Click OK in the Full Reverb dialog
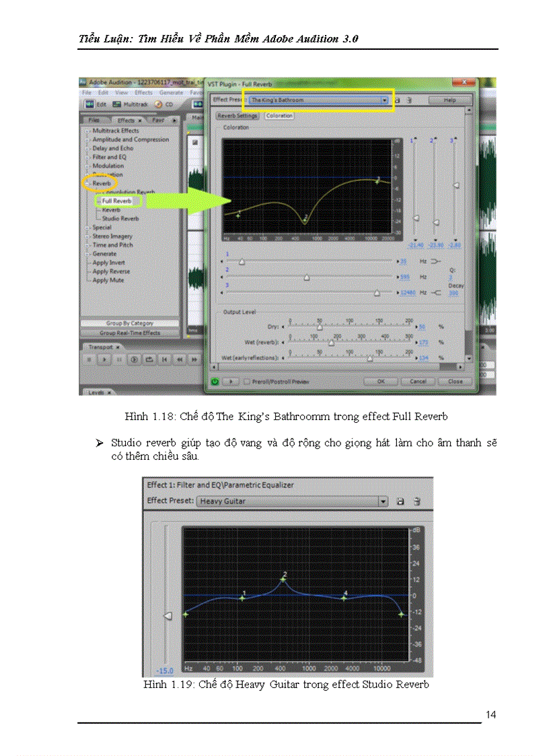The image size is (549, 756). point(380,380)
